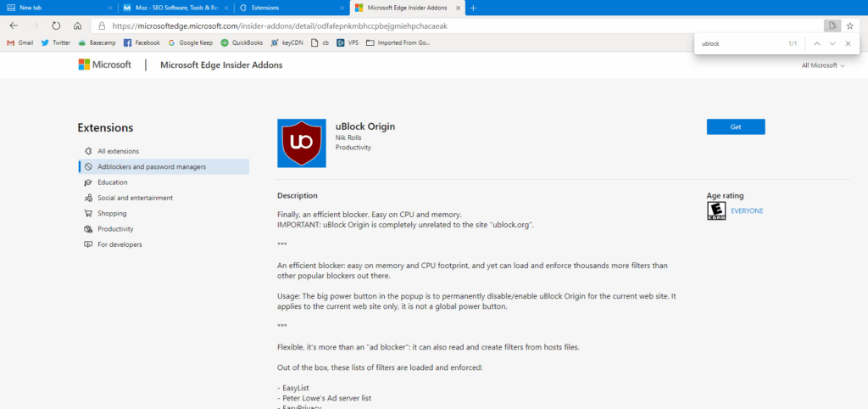This screenshot has height=409, width=868.
Task: Select the Productivity sidebar category
Action: tap(115, 228)
